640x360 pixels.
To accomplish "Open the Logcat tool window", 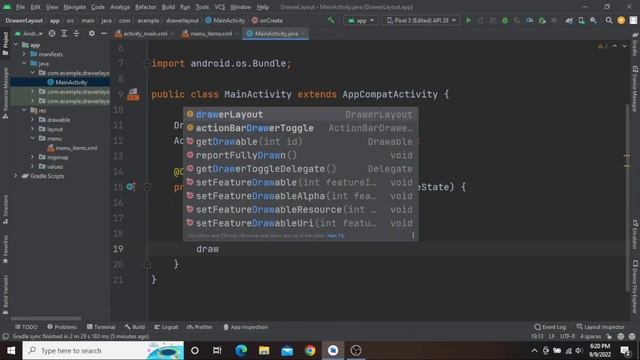I will click(166, 327).
